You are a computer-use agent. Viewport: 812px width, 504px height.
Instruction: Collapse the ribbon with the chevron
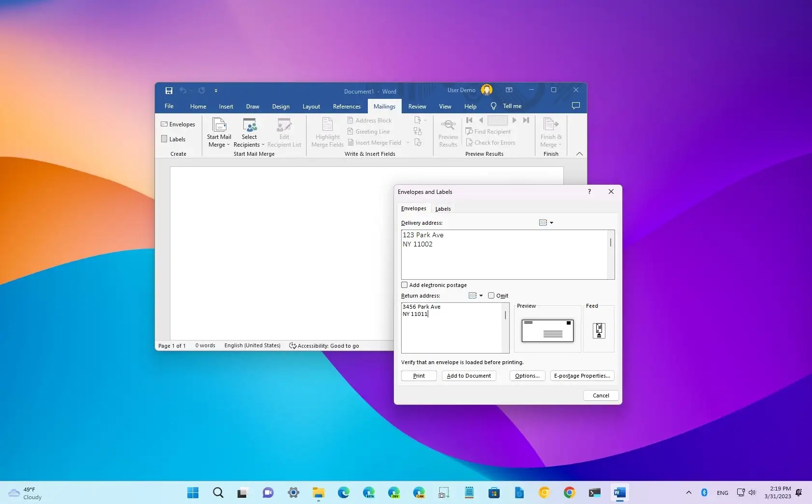click(x=579, y=154)
